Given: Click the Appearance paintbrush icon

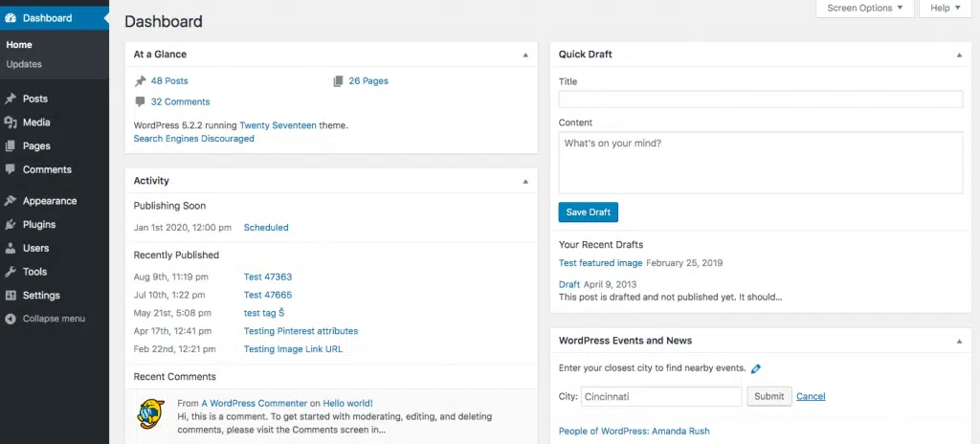Looking at the screenshot, I should pos(11,201).
